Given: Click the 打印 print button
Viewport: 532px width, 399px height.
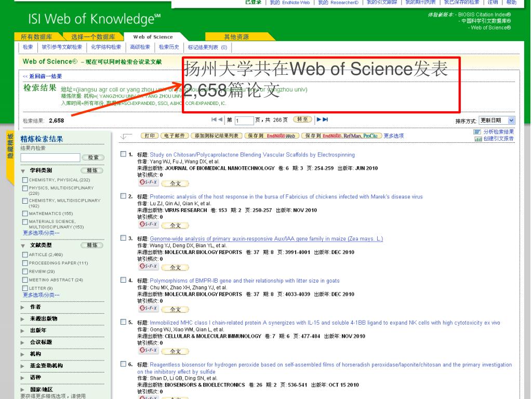Looking at the screenshot, I should (x=150, y=136).
